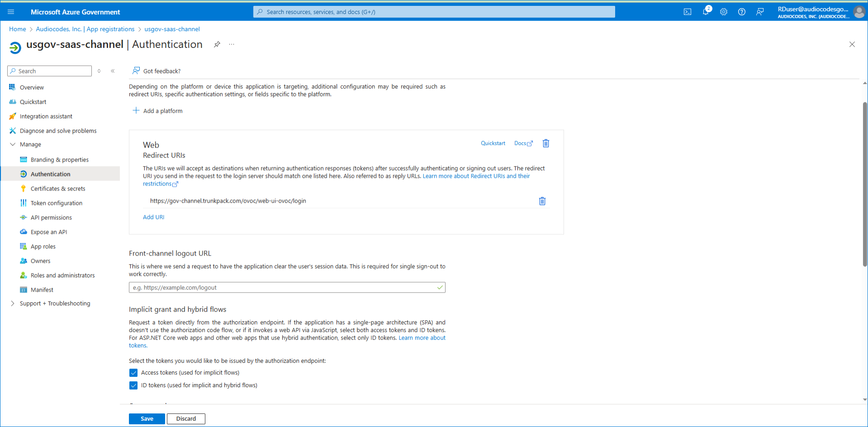Open portal settings gear
The width and height of the screenshot is (868, 427).
coord(723,12)
